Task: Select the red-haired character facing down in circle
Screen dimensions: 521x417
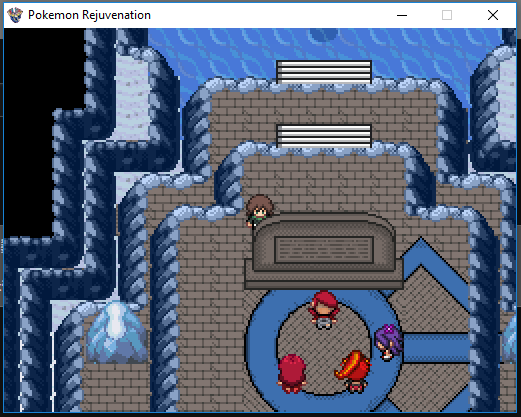Action: click(323, 309)
